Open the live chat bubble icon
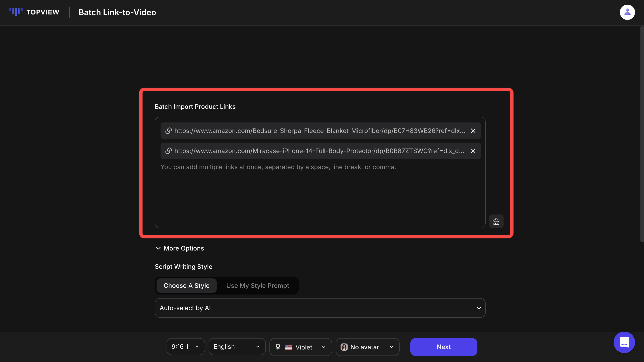 tap(624, 343)
